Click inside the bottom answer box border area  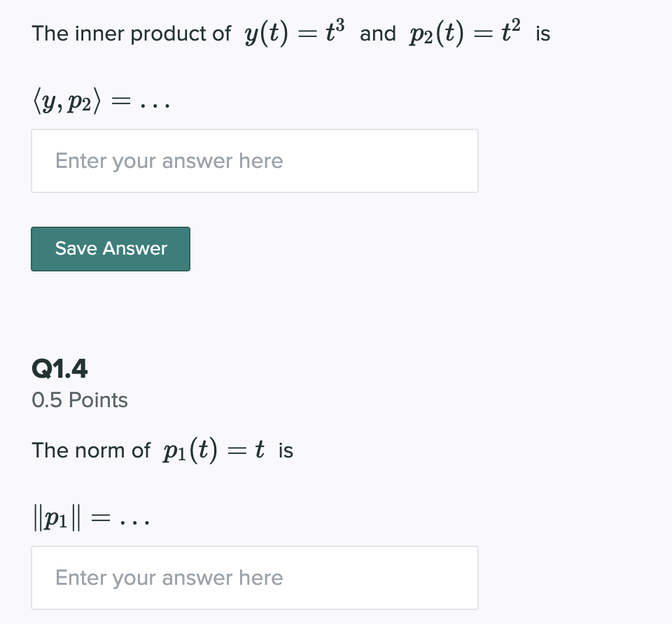click(x=255, y=578)
